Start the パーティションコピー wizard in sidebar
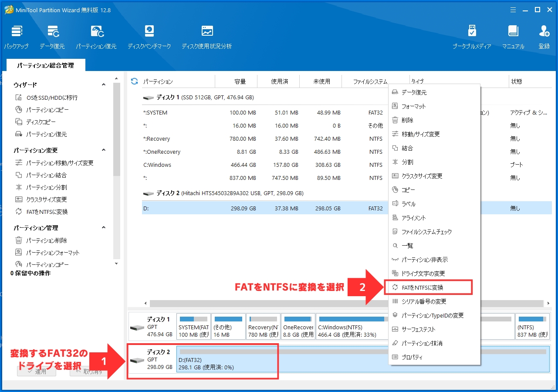The image size is (558, 392). pos(42,110)
